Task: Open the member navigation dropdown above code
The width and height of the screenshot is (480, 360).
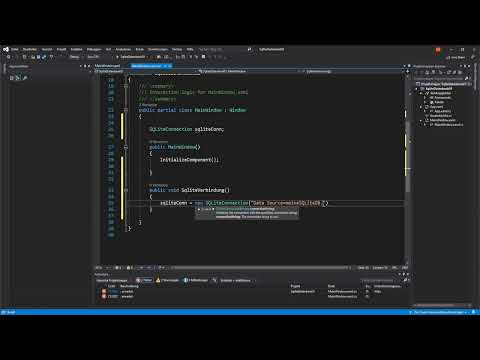Action: tap(354, 71)
